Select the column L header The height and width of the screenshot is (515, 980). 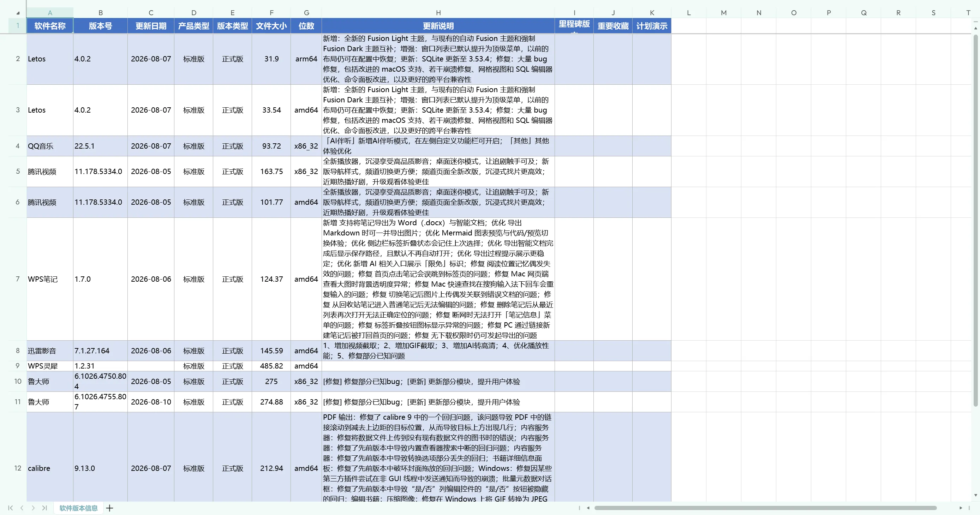[x=689, y=13]
